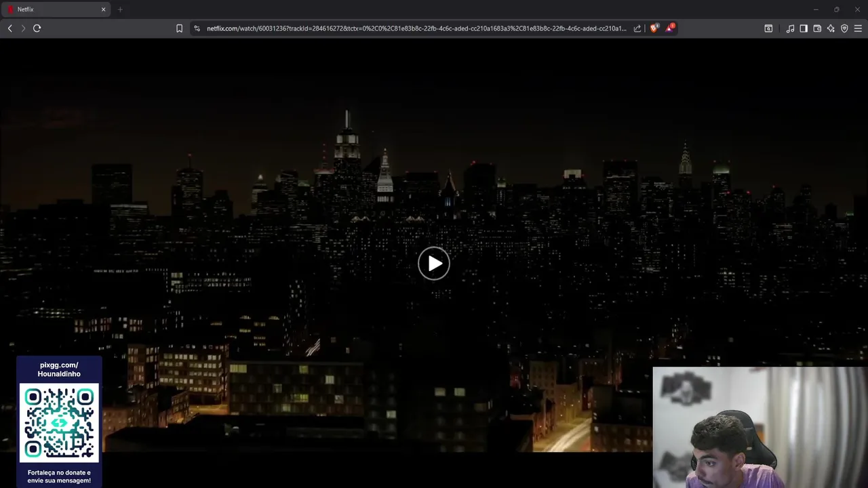Open Brave Wallet
868x488 pixels.
817,28
